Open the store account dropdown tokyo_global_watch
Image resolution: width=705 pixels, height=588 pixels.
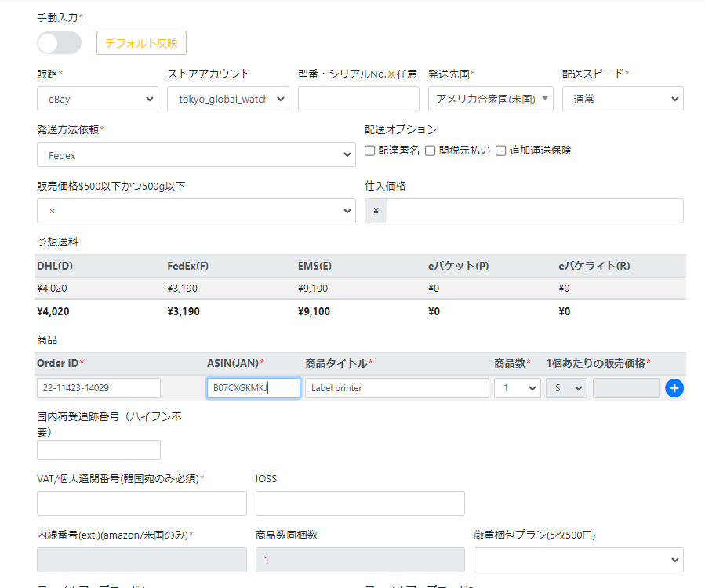tap(228, 99)
